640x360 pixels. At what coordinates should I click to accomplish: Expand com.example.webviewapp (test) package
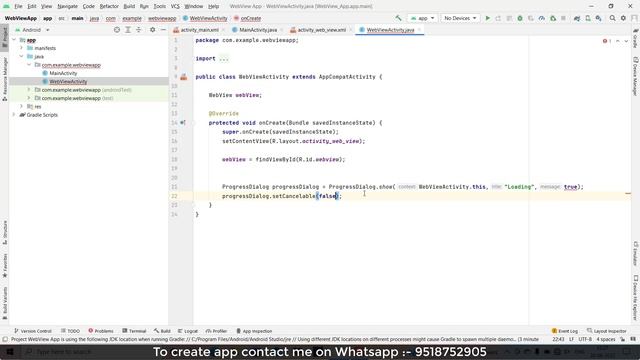[29, 98]
